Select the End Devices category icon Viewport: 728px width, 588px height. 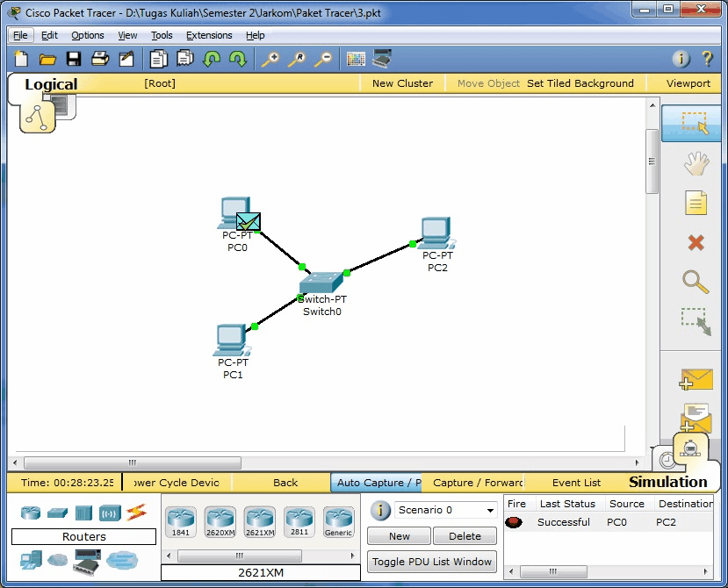[x=31, y=560]
